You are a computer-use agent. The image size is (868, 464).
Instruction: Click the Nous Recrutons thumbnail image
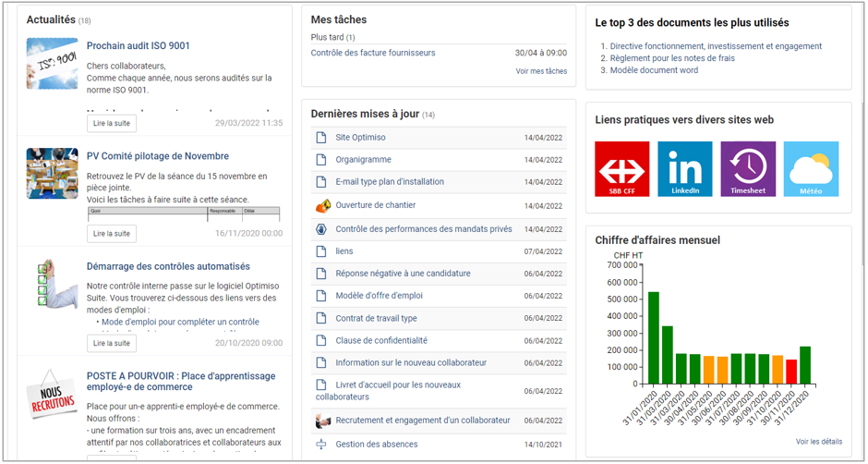52,394
